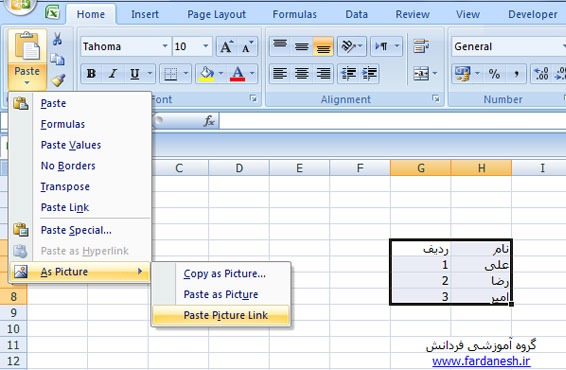Open the underline style dropdown arrow
This screenshot has height=370, width=566.
pos(150,74)
